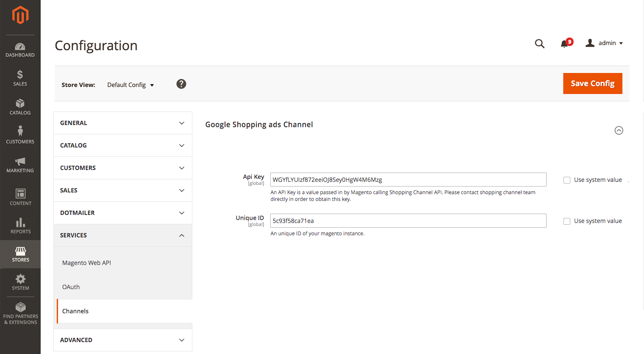Expand the SALES configuration section
This screenshot has height=354, width=644.
(123, 190)
